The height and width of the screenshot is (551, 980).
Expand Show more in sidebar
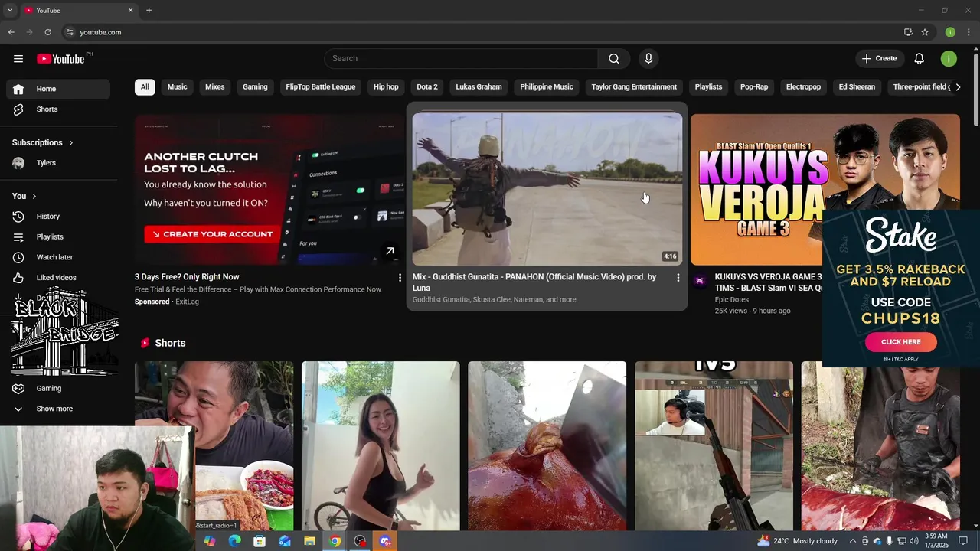click(x=58, y=409)
